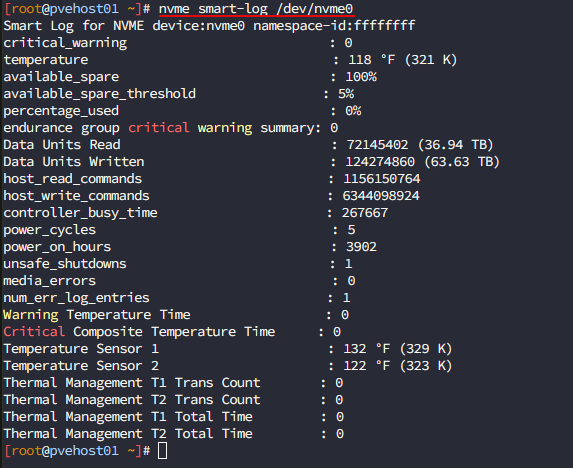The height and width of the screenshot is (468, 573).
Task: Click the unsafe_shutdowns label
Action: (x=65, y=264)
